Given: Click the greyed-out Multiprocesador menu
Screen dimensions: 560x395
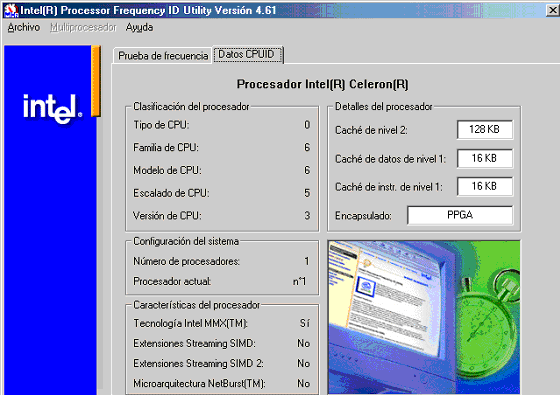Looking at the screenshot, I should tap(83, 27).
